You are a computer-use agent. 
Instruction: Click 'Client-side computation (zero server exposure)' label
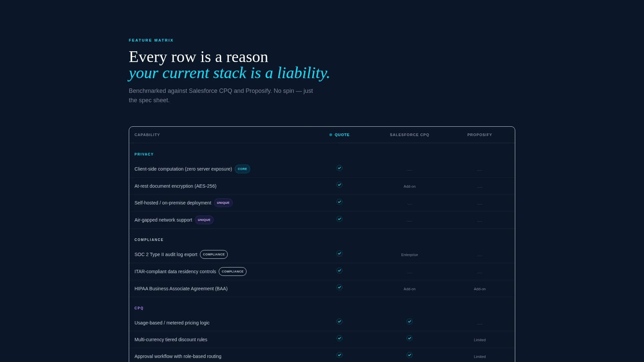[x=183, y=169]
